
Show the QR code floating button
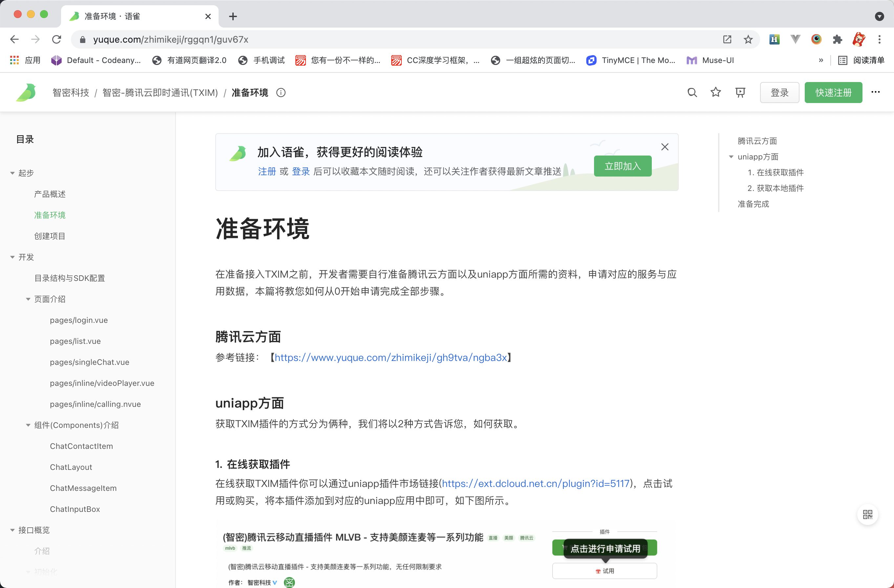coord(868,514)
